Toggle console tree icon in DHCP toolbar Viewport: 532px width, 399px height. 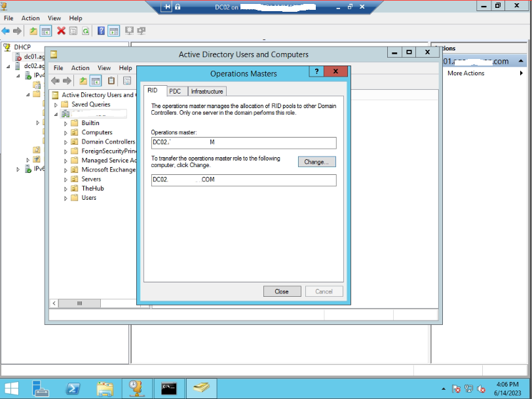tap(46, 31)
